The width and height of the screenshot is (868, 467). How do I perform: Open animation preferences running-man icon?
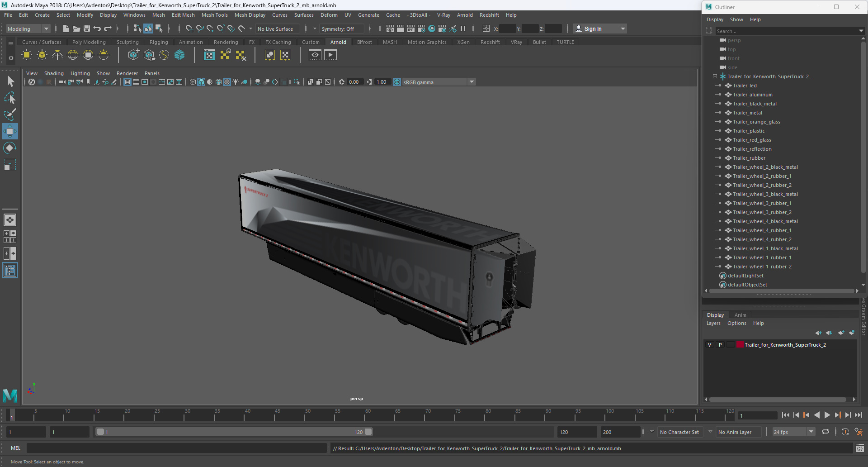tap(859, 432)
